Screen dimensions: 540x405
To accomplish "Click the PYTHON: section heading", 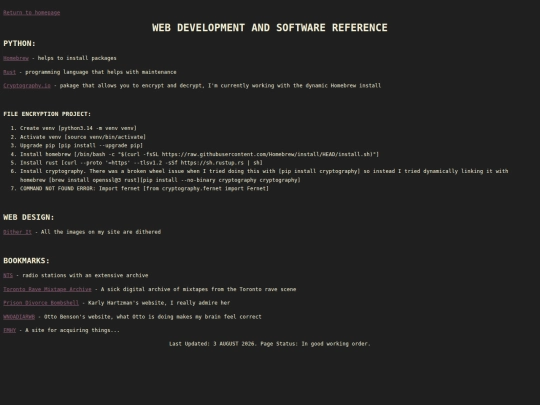I will (x=20, y=43).
